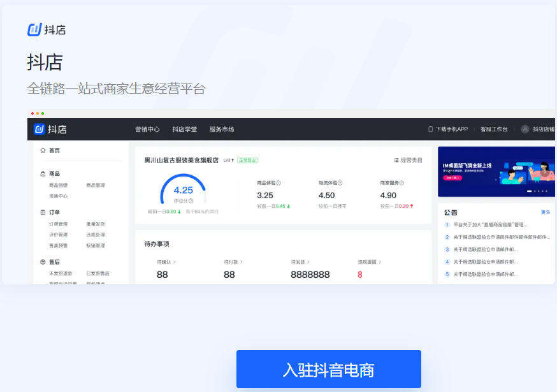Open 服务市场 in top navigation
This screenshot has width=557, height=392.
(222, 129)
